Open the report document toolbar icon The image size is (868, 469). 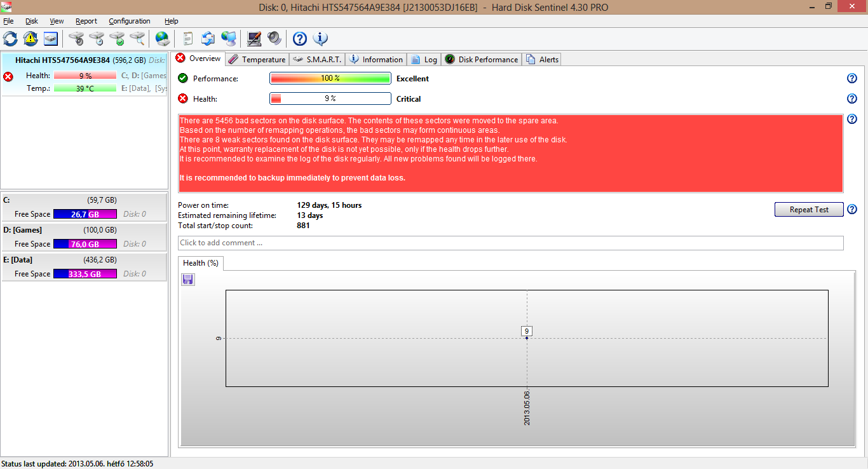click(x=188, y=39)
